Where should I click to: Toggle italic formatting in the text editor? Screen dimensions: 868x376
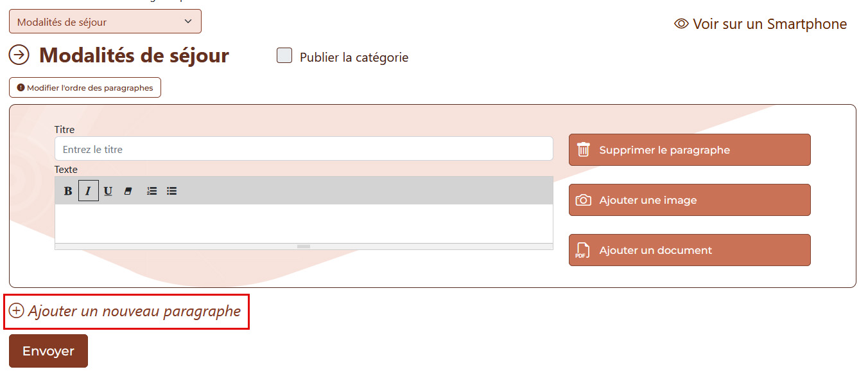click(89, 191)
